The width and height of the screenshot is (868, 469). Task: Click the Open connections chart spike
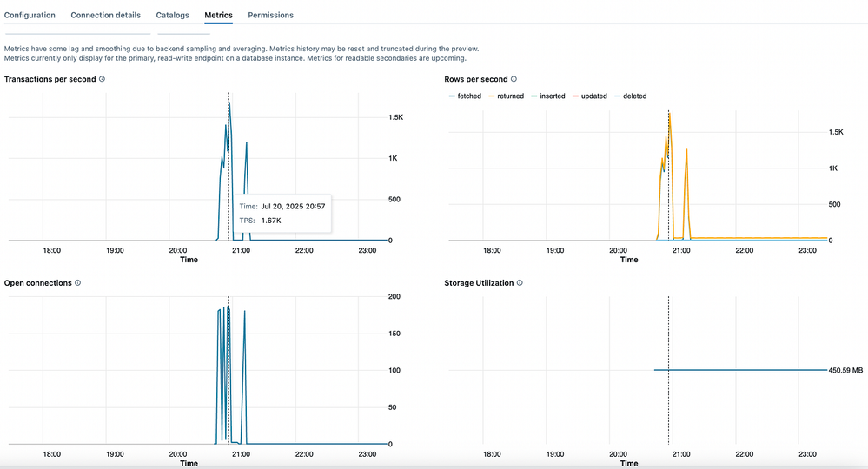point(245,311)
